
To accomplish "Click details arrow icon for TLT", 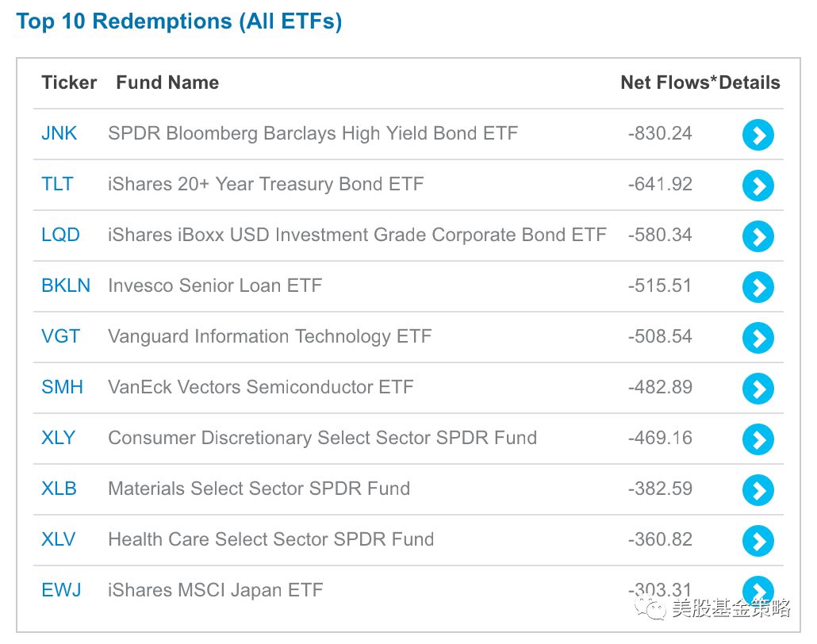I will coord(758,186).
